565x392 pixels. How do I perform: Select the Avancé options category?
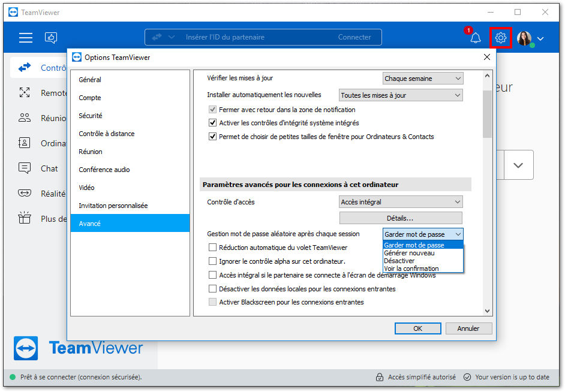[x=130, y=223]
